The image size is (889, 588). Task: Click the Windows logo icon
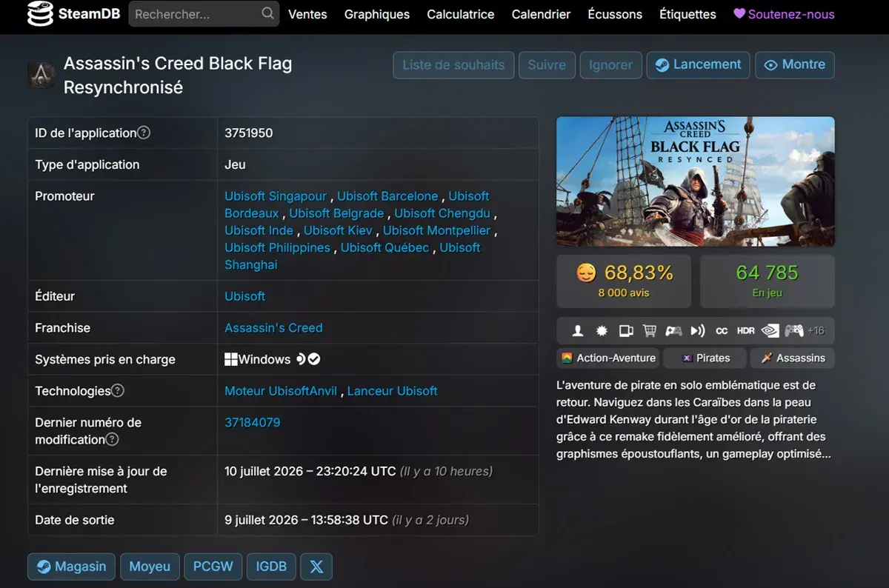pyautogui.click(x=231, y=359)
